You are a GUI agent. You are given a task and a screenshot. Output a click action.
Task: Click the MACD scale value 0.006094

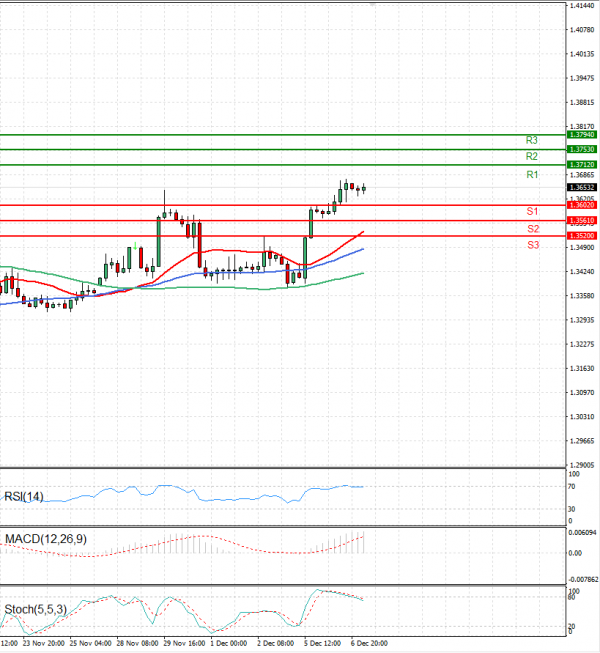tap(583, 533)
